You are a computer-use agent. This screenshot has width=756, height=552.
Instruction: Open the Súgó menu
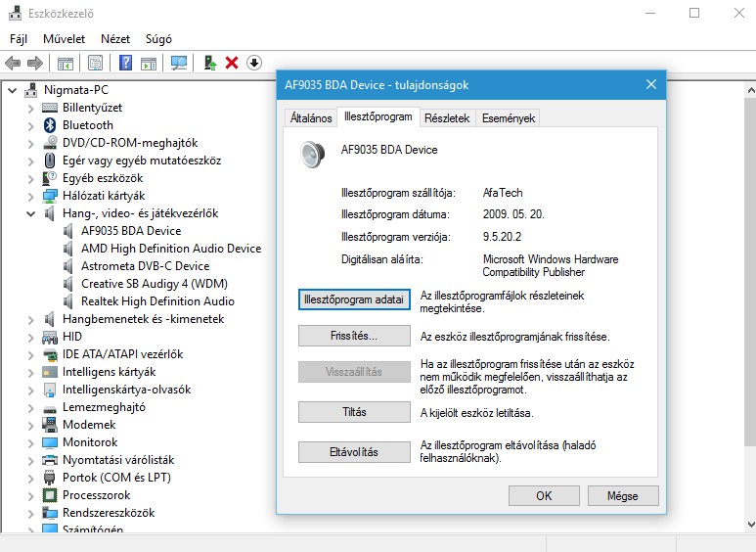[158, 39]
